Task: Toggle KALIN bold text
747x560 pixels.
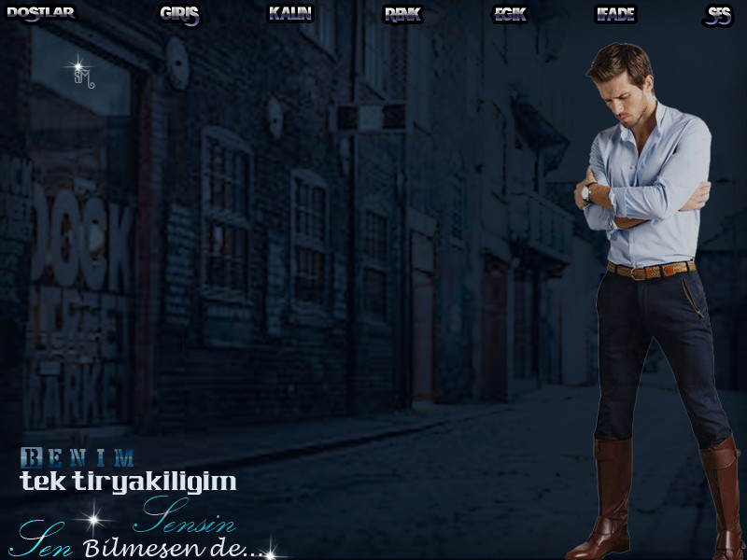Action: pyautogui.click(x=290, y=13)
